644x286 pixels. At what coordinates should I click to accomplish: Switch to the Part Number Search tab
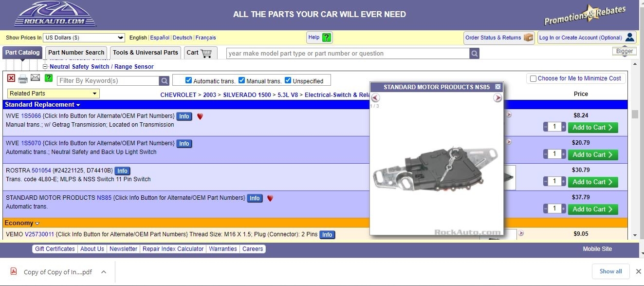tap(76, 53)
